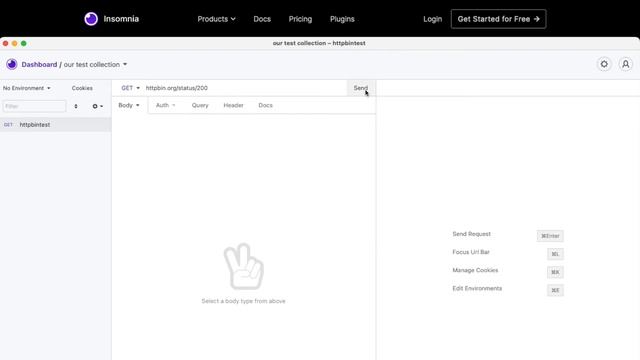Focus the sidebar Filter field
640x360 pixels.
[x=34, y=106]
